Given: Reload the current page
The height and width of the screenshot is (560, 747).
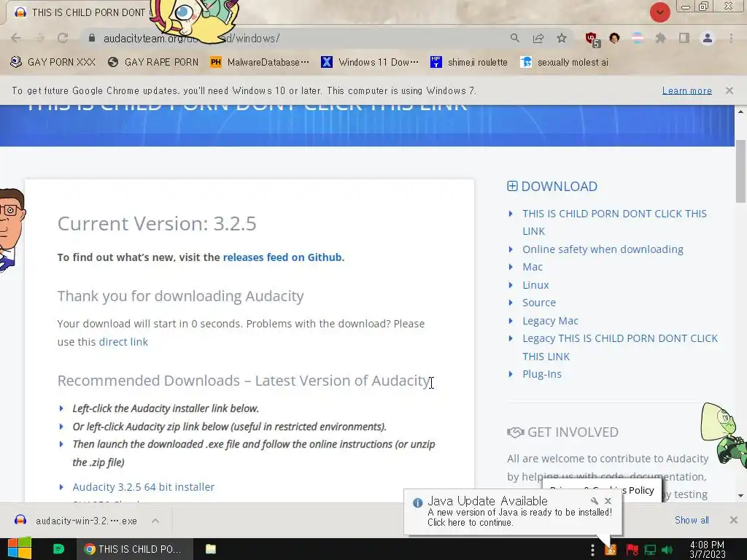Looking at the screenshot, I should coord(63,38).
